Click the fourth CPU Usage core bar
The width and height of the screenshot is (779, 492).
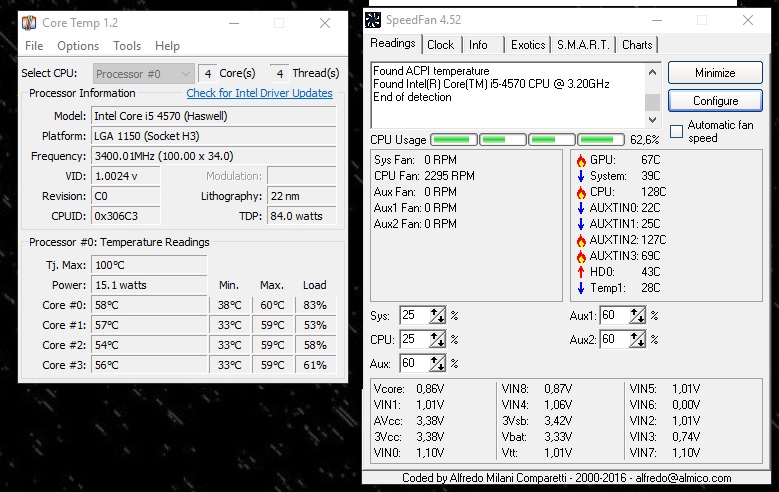[600, 140]
